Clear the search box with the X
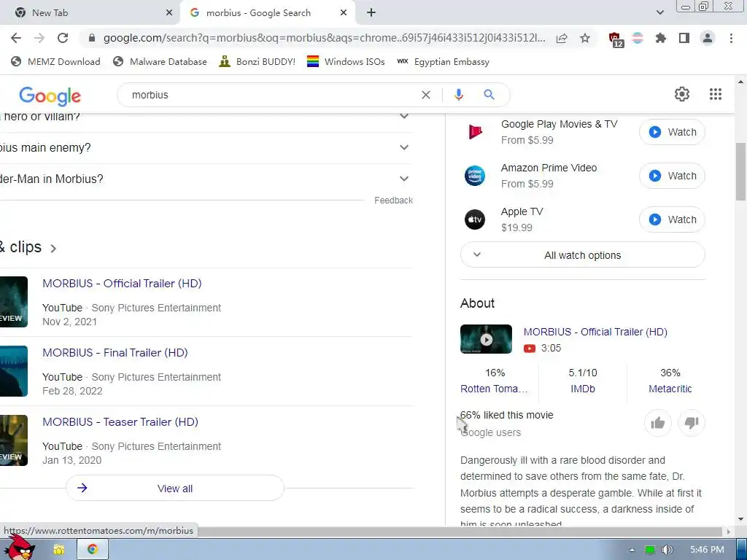747x560 pixels. [426, 95]
